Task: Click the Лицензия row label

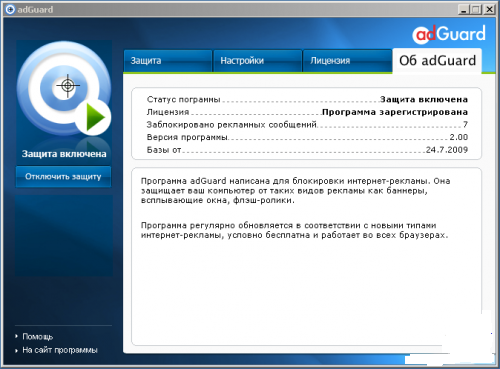Action: click(x=168, y=112)
